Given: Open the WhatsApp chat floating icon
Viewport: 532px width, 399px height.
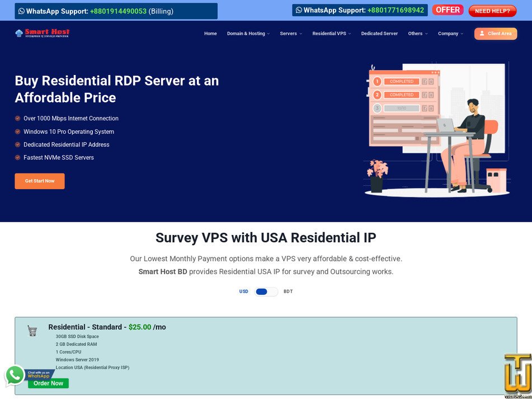Looking at the screenshot, I should tap(15, 375).
